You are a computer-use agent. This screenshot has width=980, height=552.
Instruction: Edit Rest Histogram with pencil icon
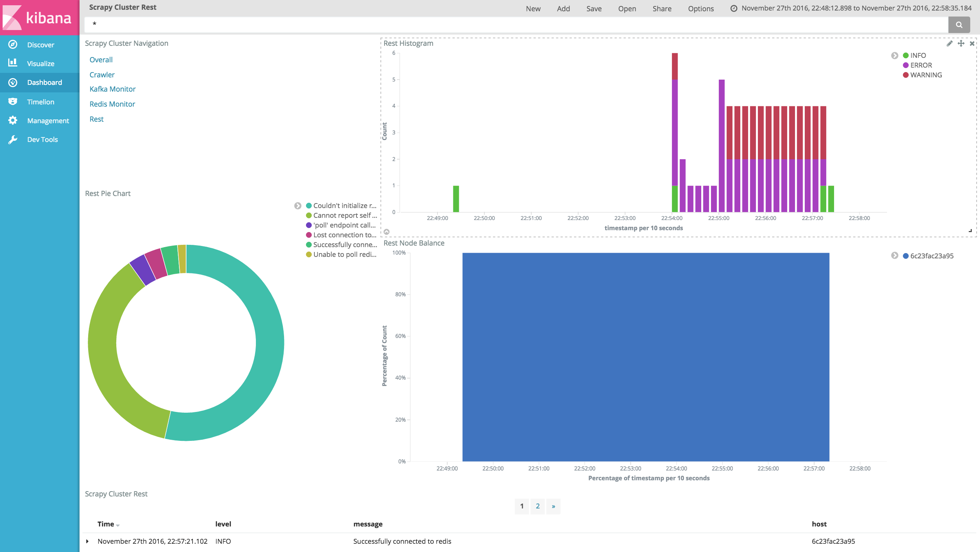coord(950,44)
